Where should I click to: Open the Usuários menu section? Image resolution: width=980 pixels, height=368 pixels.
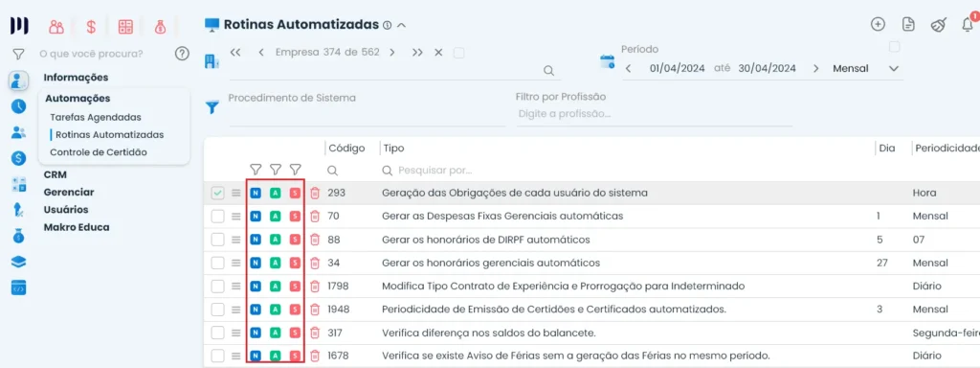click(x=66, y=210)
